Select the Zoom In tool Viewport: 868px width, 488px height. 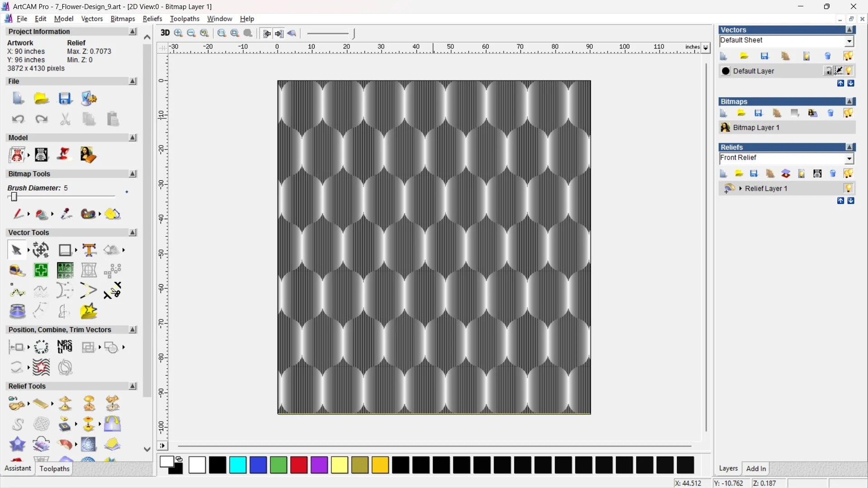178,33
